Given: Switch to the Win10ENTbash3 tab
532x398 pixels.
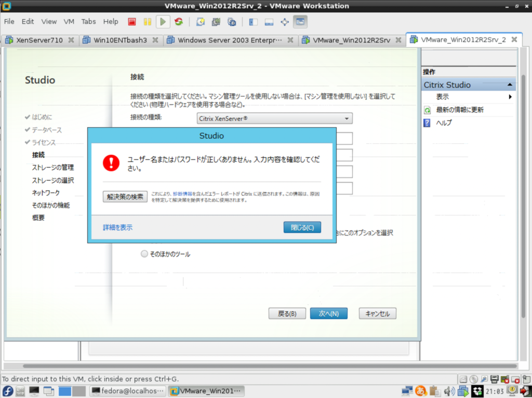Looking at the screenshot, I should (x=120, y=40).
